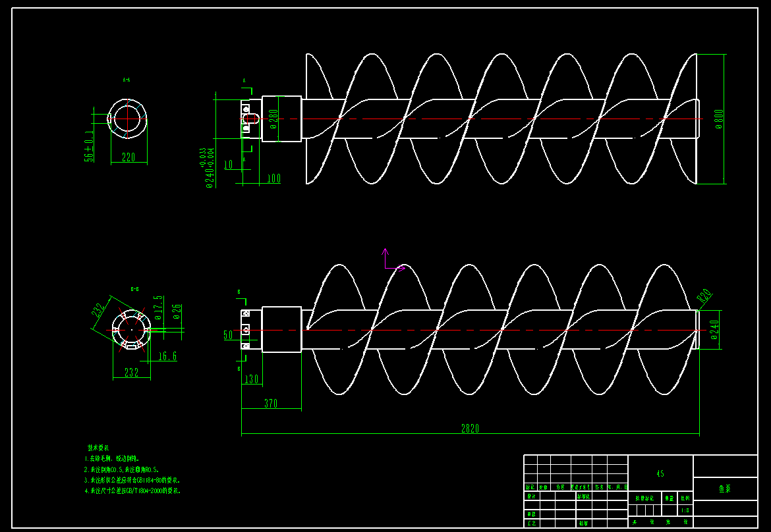Select the horizontal 232 dimension below B-B
The image size is (771, 532).
(x=131, y=373)
